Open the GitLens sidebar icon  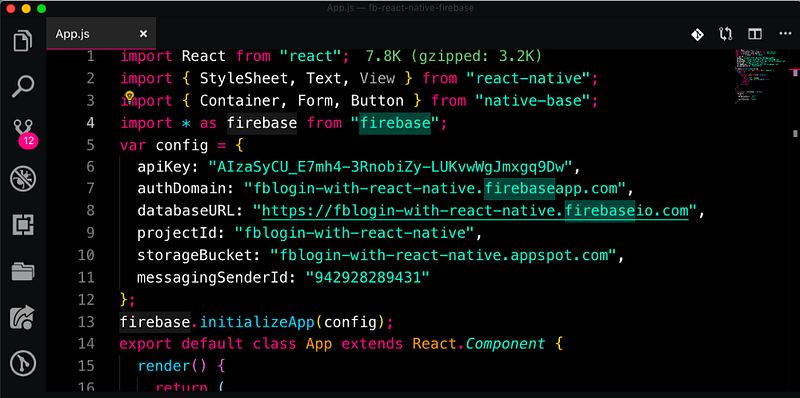pyautogui.click(x=23, y=363)
